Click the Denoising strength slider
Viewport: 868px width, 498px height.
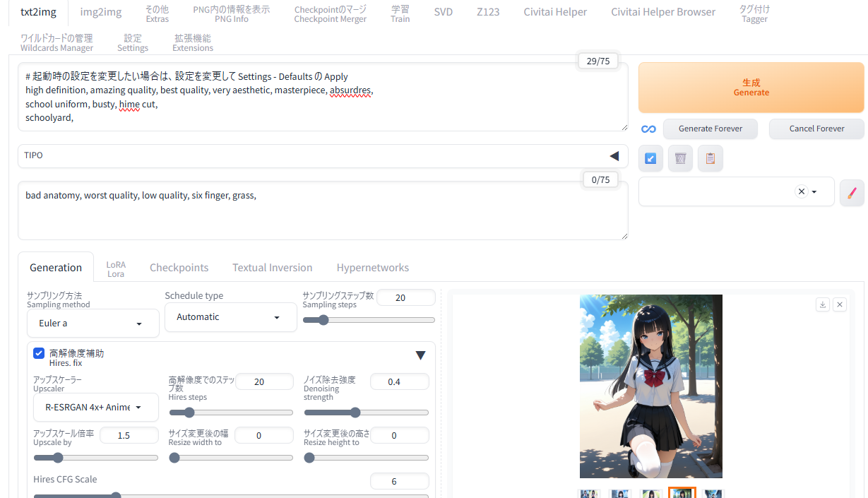pos(366,413)
